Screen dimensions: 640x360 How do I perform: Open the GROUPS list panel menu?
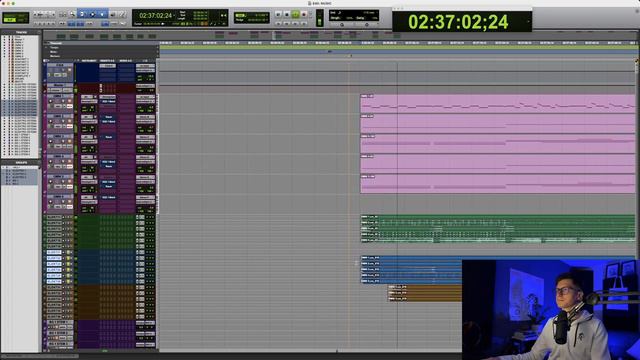tap(39, 162)
